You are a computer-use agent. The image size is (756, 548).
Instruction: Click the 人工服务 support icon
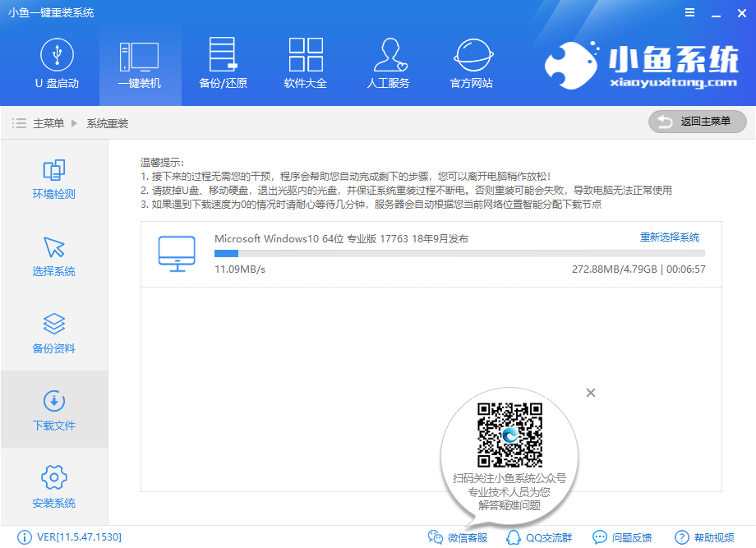pyautogui.click(x=388, y=63)
